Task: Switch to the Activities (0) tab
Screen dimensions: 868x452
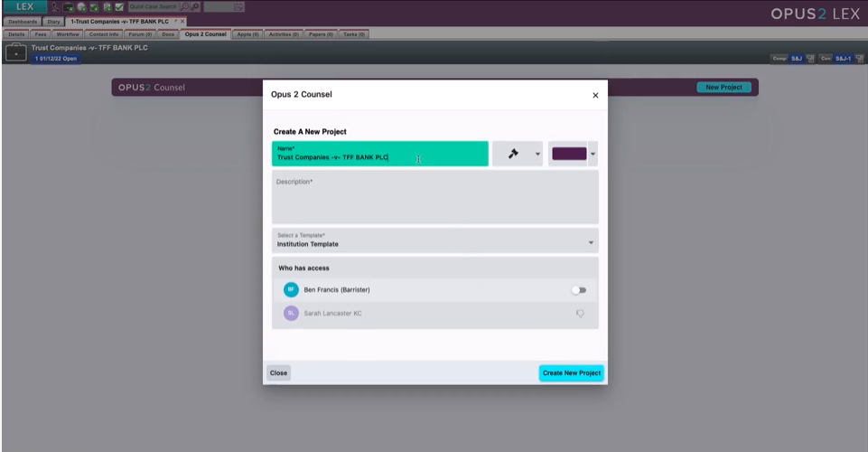Action: pyautogui.click(x=284, y=34)
